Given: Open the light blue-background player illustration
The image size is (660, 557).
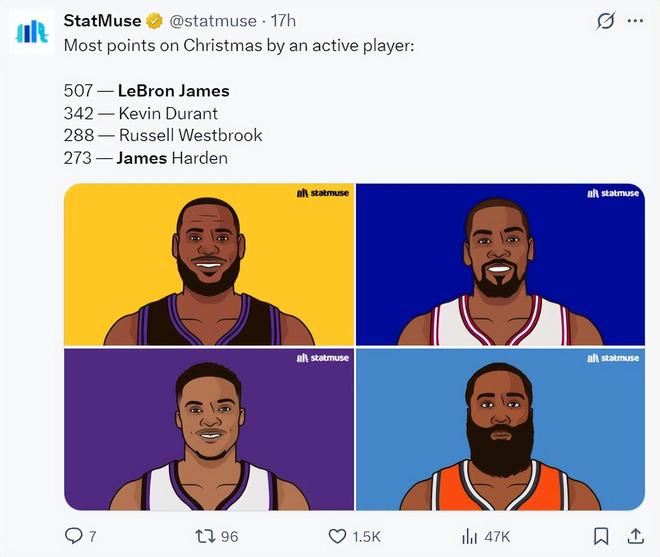Looking at the screenshot, I should [500, 429].
